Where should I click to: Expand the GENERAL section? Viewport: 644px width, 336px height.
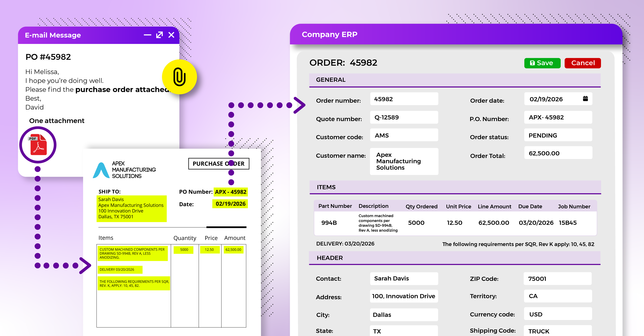tap(331, 80)
